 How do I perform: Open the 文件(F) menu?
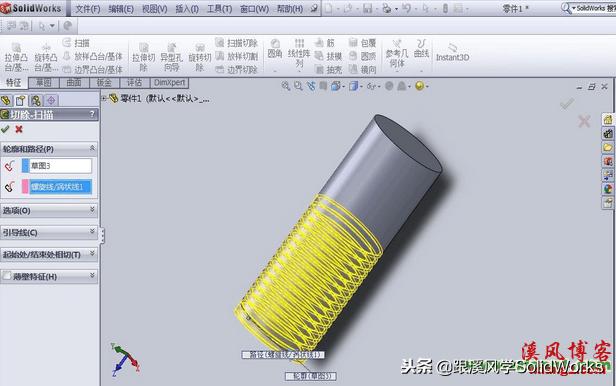(x=88, y=9)
